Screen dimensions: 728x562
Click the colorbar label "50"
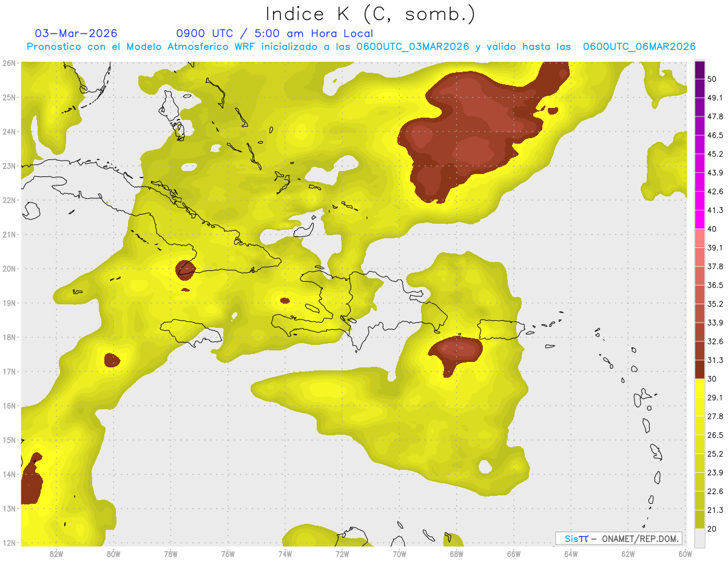point(712,81)
